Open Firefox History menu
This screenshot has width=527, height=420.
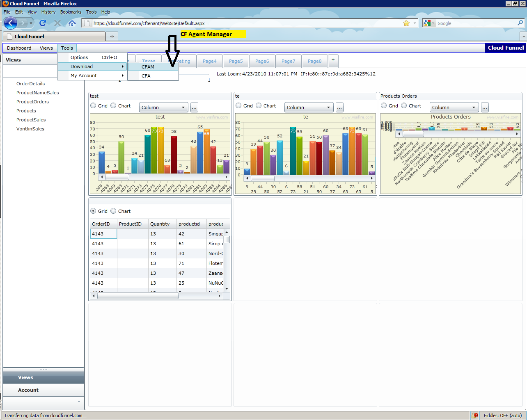[x=48, y=12]
